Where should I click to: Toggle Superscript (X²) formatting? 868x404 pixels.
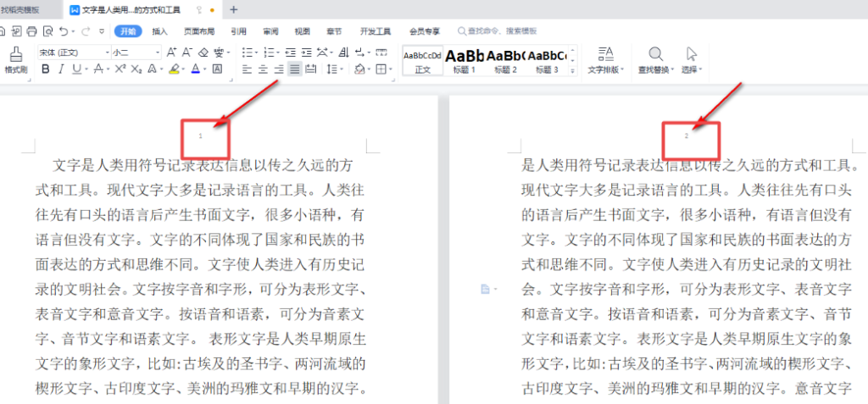[x=120, y=69]
